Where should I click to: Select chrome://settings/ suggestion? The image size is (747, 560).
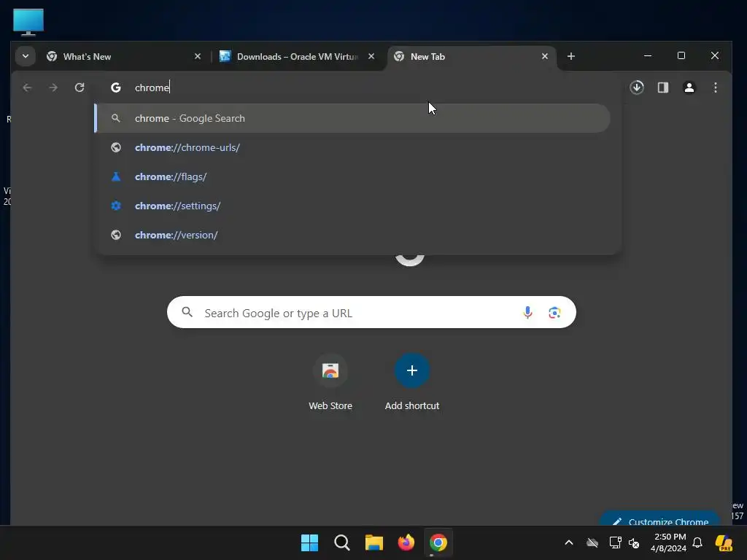(352, 206)
